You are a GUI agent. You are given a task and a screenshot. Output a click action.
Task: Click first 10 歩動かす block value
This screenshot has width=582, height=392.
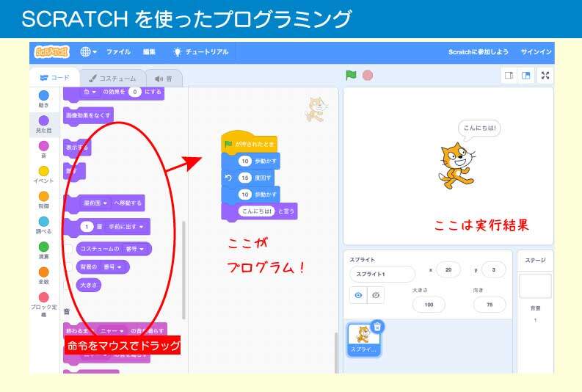click(x=245, y=161)
